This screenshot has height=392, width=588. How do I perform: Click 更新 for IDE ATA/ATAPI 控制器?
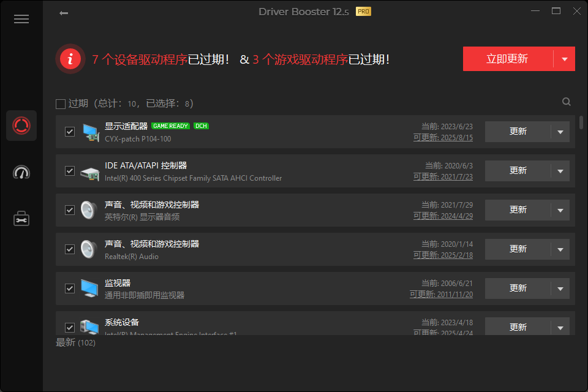518,171
